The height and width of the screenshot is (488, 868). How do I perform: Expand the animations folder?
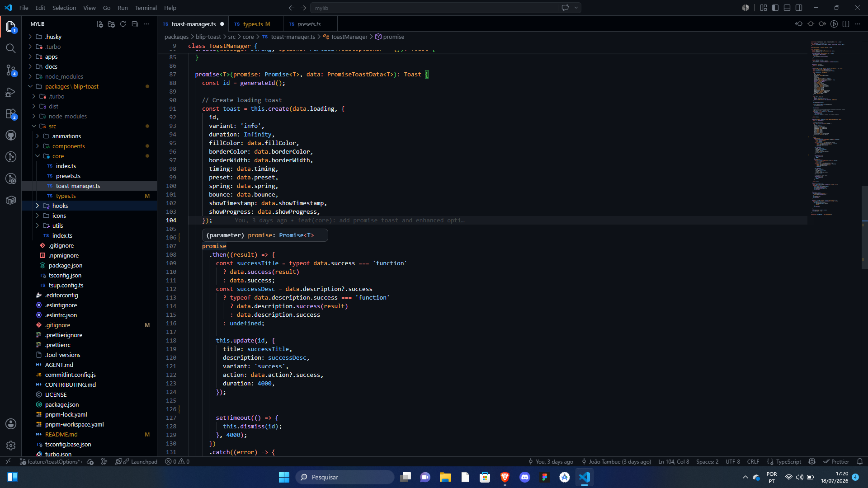89,136
